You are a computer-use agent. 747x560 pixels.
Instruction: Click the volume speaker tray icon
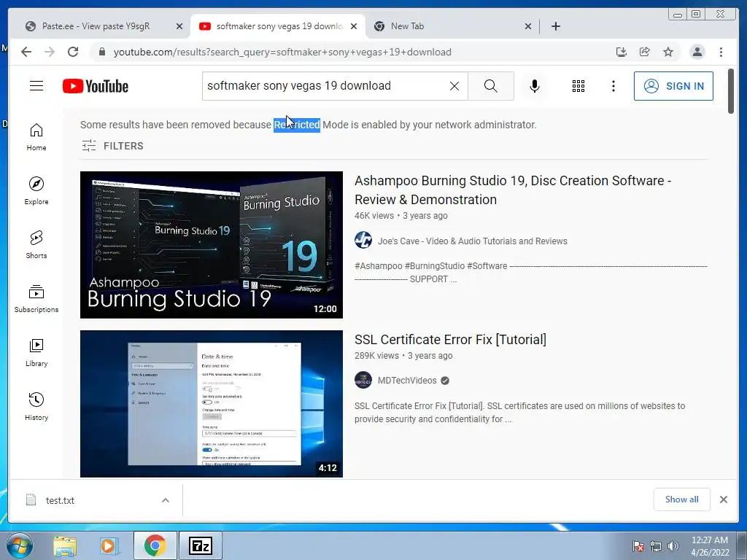click(673, 546)
